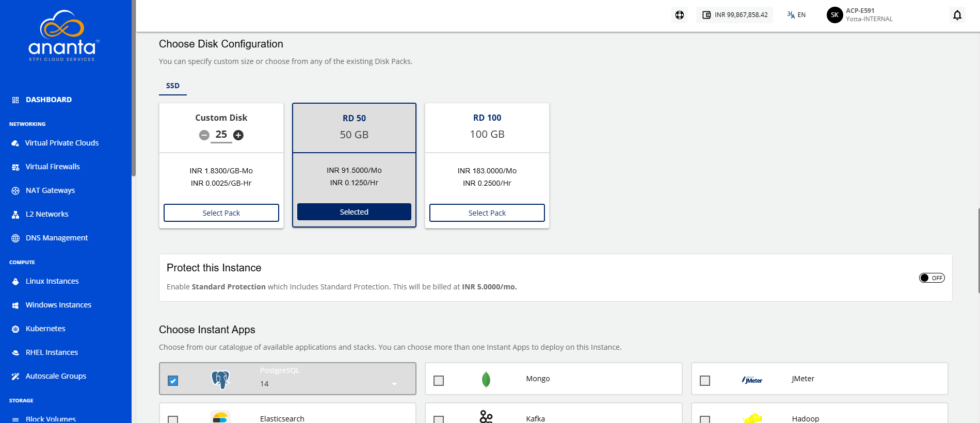Image resolution: width=980 pixels, height=423 pixels.
Task: Click the Kubernetes icon in sidebar
Action: click(x=15, y=329)
